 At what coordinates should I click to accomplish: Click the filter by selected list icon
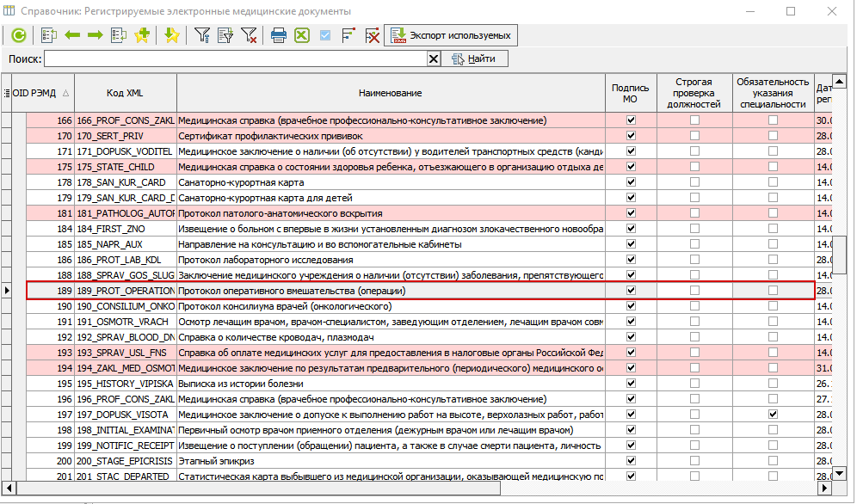(225, 35)
